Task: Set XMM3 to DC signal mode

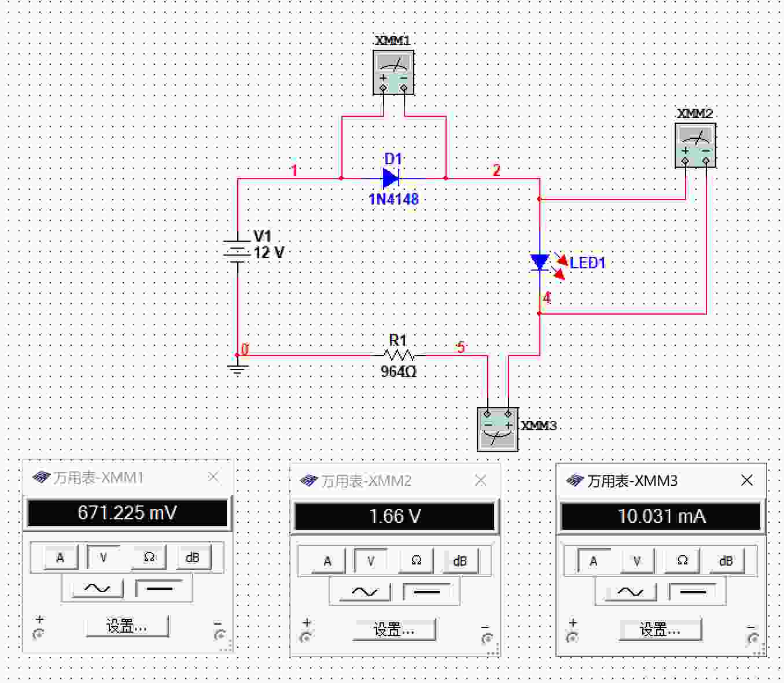Action: [693, 592]
